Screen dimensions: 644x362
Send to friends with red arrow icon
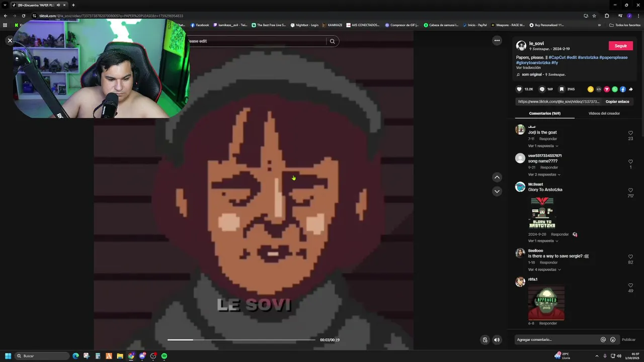[607, 89]
